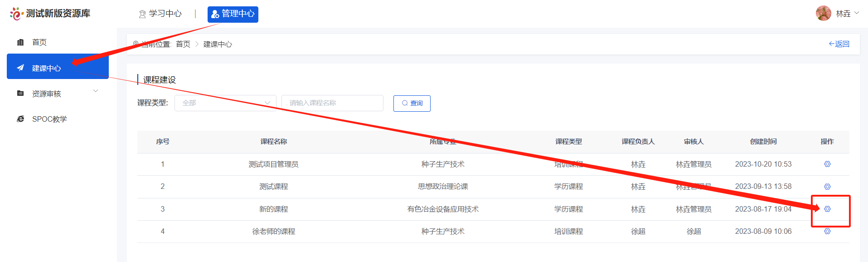This screenshot has height=262, width=868.
Task: Click the 建课中心 paper-plane icon
Action: (20, 68)
